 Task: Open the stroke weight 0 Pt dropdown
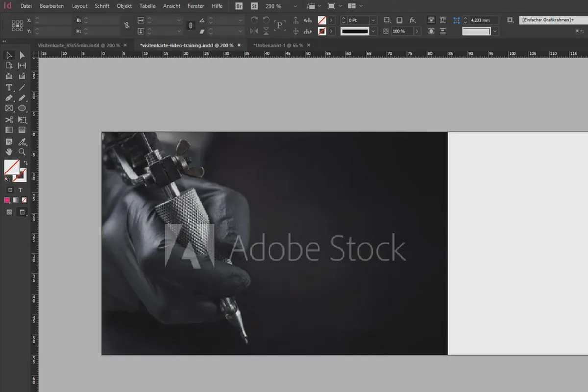pyautogui.click(x=373, y=20)
